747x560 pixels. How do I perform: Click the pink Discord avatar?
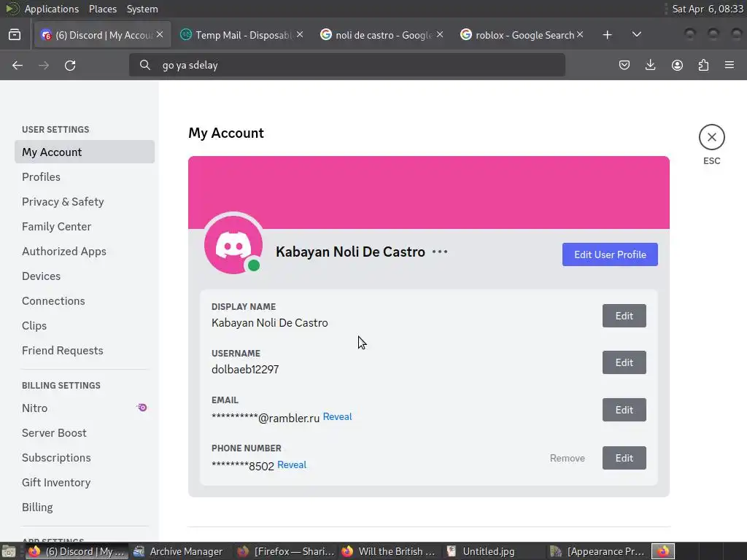coord(233,245)
